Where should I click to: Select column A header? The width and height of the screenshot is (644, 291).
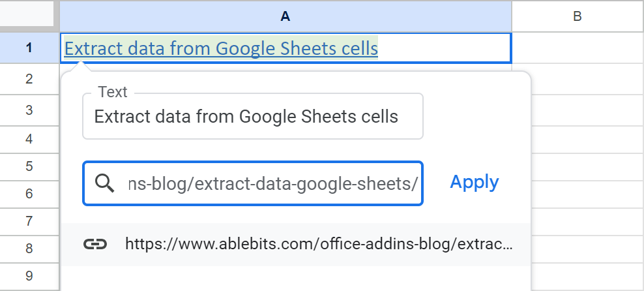[285, 16]
